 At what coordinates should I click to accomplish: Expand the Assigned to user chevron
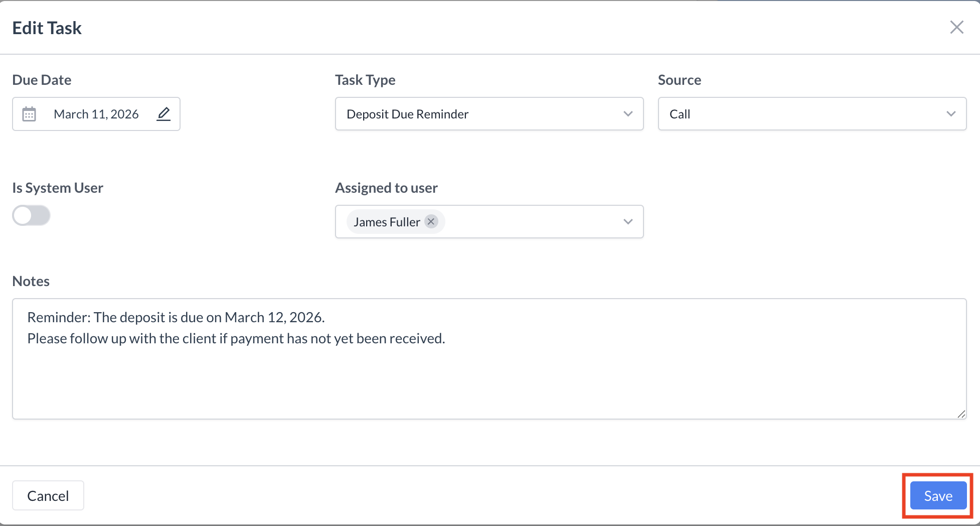[627, 222]
